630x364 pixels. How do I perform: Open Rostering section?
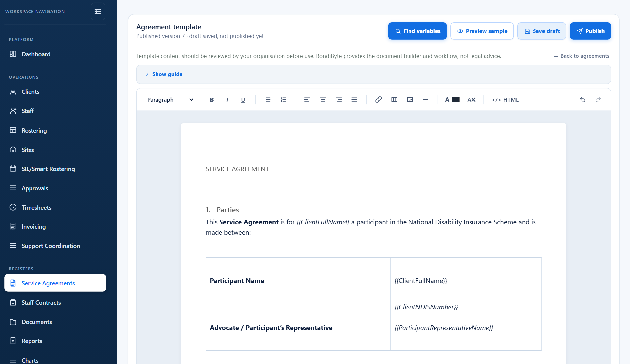[55, 130]
